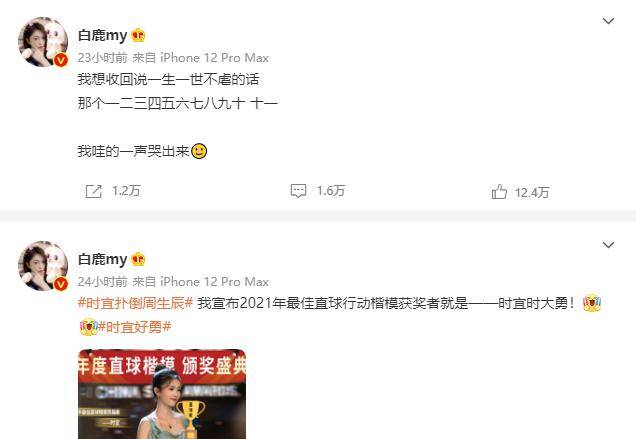Click the crown badge beside second 白鹿my
Image resolution: width=636 pixels, height=439 pixels.
point(138,259)
